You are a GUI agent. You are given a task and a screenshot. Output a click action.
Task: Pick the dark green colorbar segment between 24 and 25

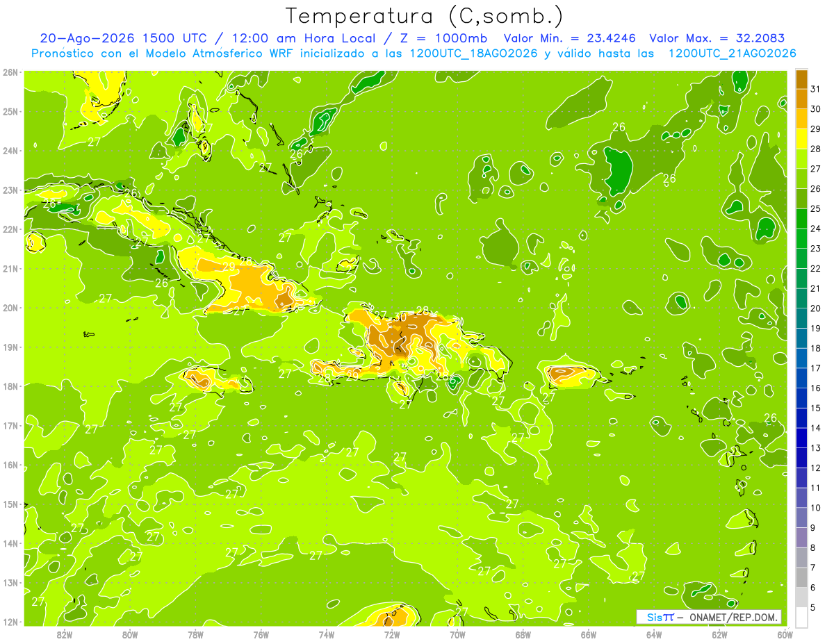pos(801,218)
